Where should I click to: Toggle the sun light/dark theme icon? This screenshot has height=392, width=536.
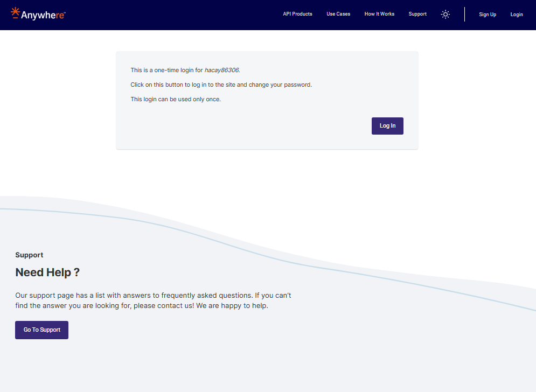click(445, 15)
